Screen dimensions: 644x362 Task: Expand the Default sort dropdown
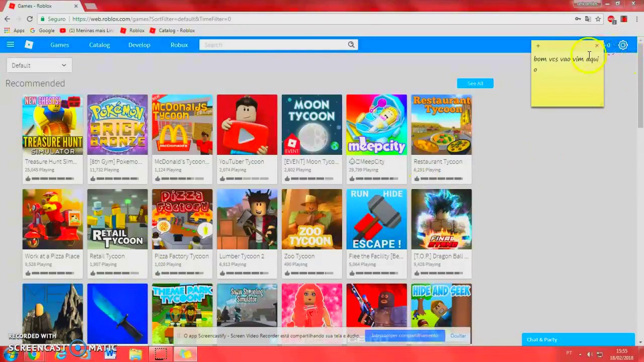point(39,65)
